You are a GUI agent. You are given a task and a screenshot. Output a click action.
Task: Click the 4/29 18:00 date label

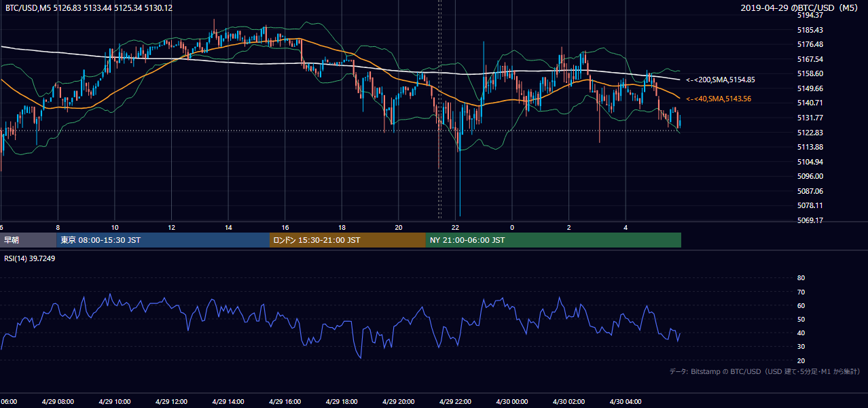[342, 402]
